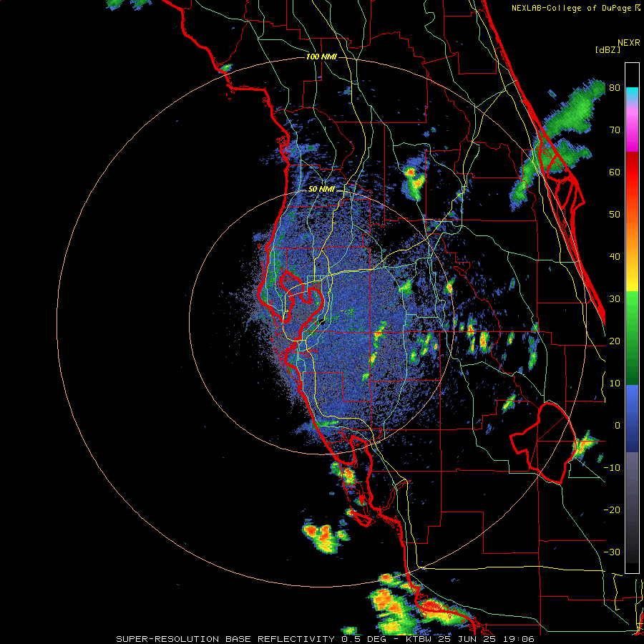Click the [dBZ] units label
The image size is (644, 644).
[x=608, y=50]
